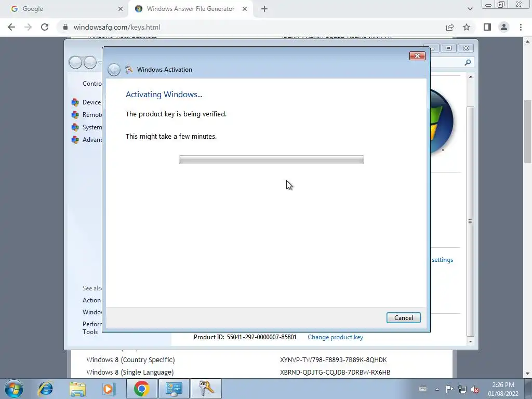Open Chrome profile avatar icon

(504, 27)
